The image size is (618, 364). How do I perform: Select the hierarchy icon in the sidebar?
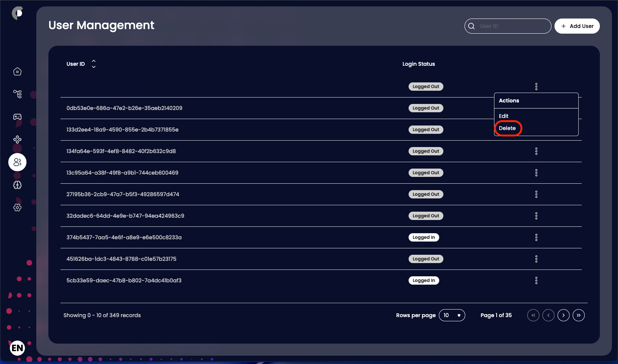click(17, 94)
